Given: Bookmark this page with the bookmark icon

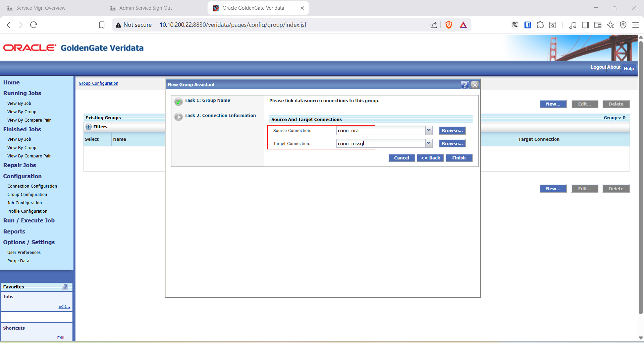Looking at the screenshot, I should (102, 25).
